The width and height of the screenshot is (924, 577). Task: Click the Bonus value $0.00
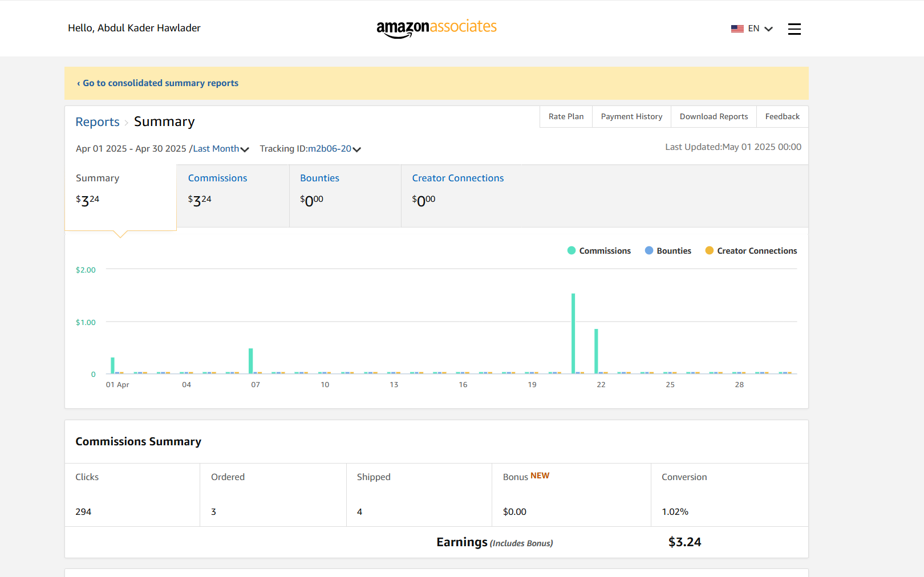[514, 512]
